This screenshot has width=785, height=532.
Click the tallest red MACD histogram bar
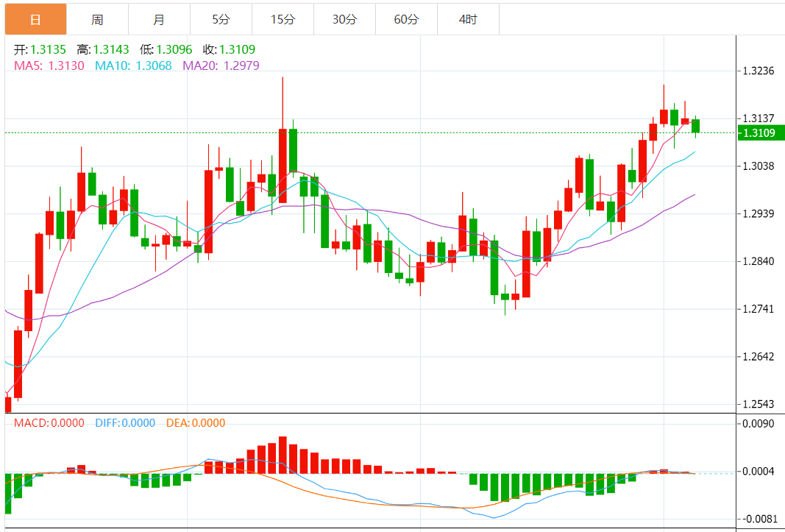tap(283, 455)
